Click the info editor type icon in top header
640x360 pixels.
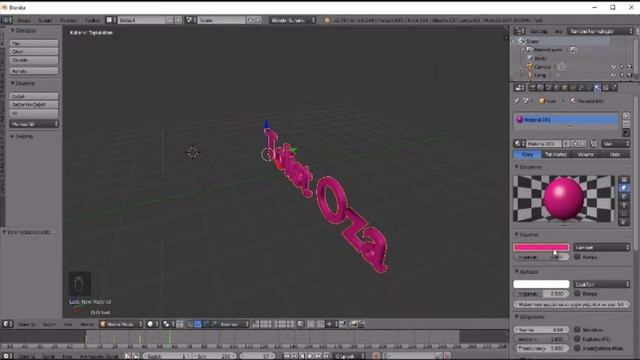[x=8, y=20]
